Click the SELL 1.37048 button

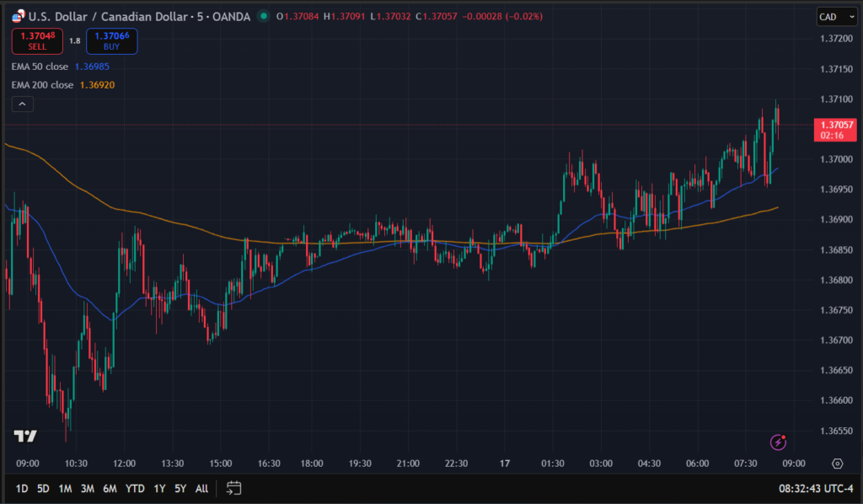tap(37, 41)
